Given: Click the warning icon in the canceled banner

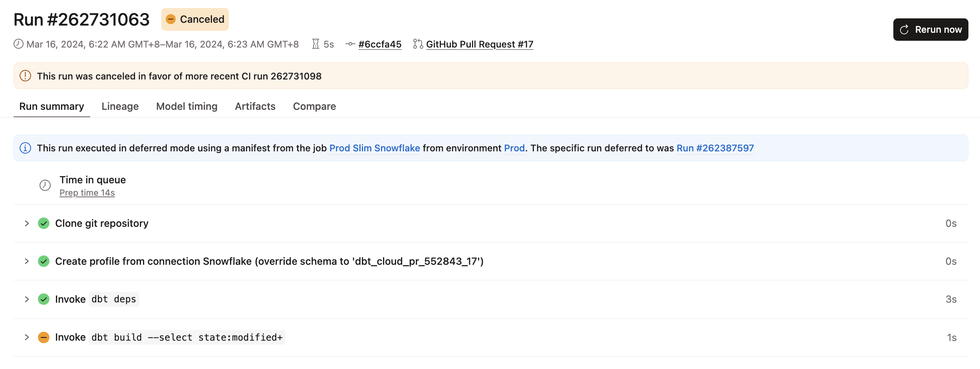Looking at the screenshot, I should (25, 75).
